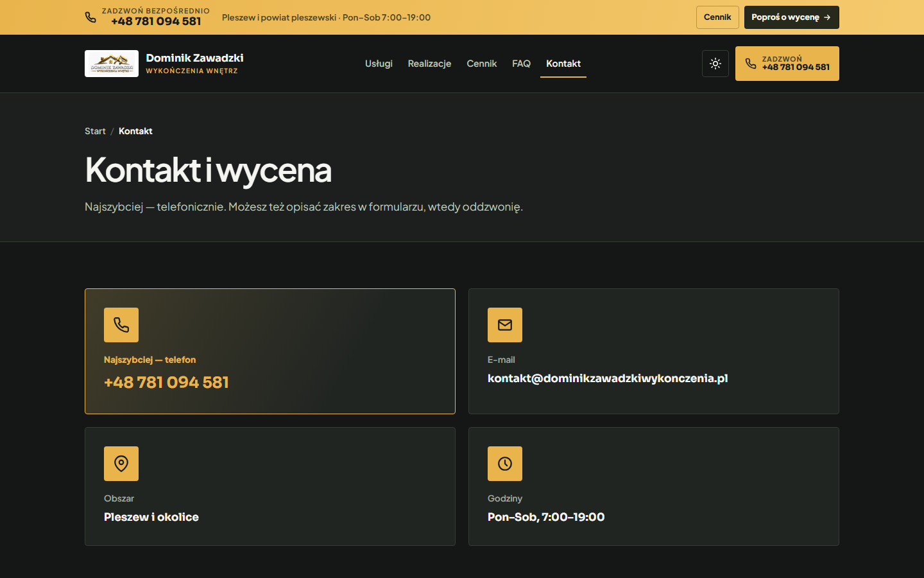924x578 pixels.
Task: Click the phone icon in the Zadzwoń header button
Action: (751, 64)
